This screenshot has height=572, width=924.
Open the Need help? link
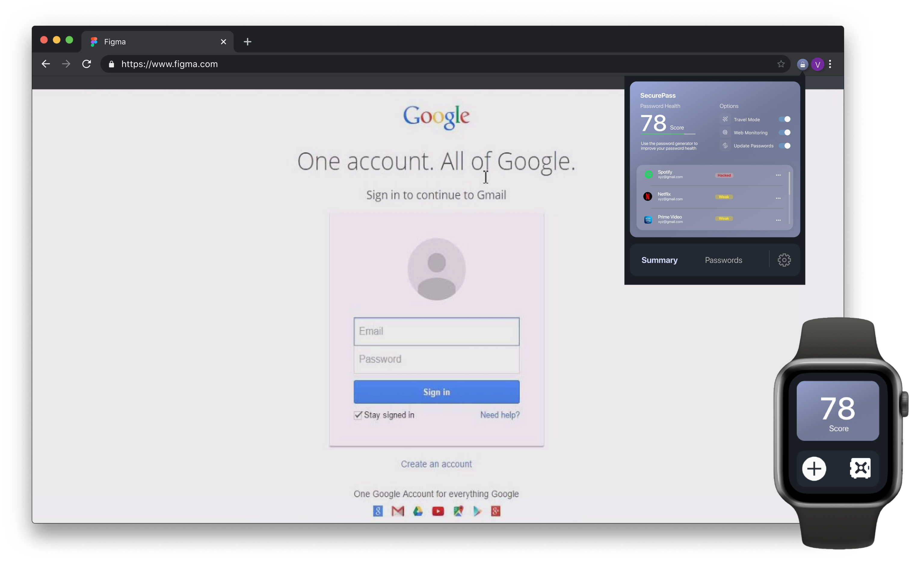click(x=500, y=415)
